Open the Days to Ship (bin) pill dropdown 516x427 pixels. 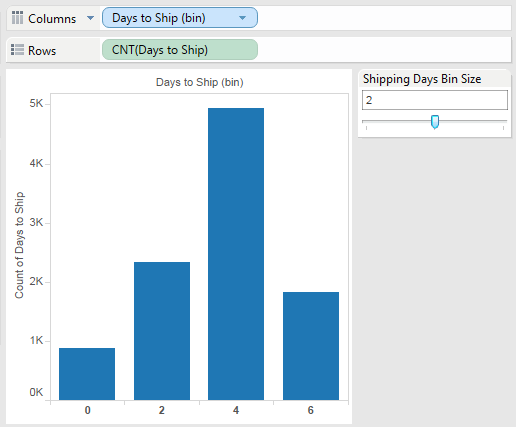click(243, 18)
